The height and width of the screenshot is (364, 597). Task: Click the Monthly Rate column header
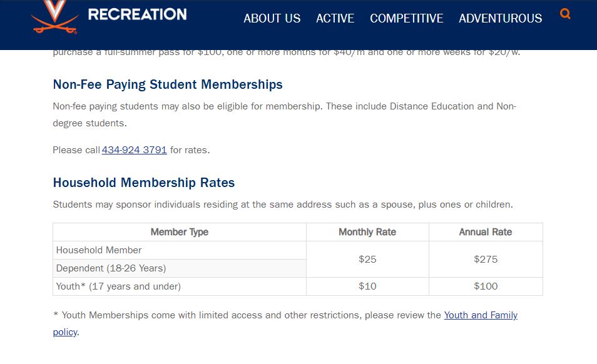tap(367, 232)
